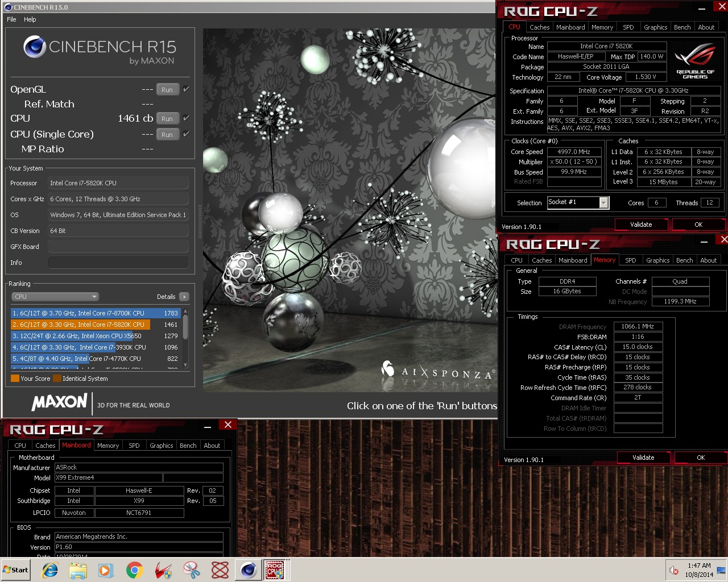
Task: Select ranking row Intel Core i7-3930K CPU
Action: point(95,347)
